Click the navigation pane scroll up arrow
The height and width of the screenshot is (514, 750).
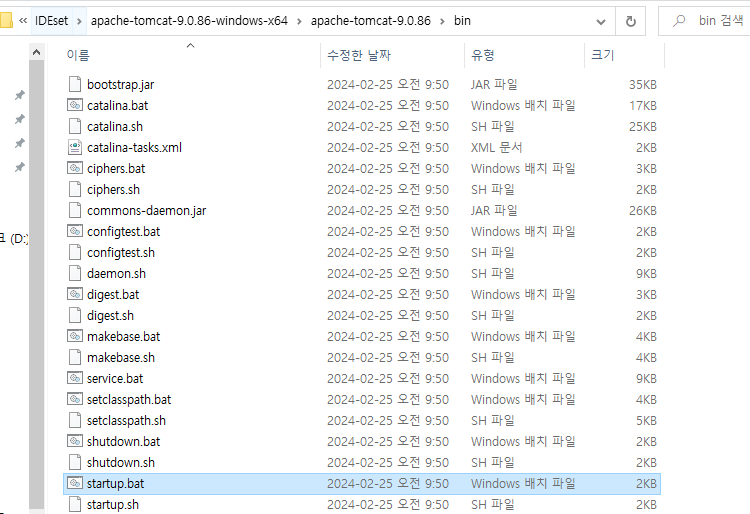[x=36, y=52]
